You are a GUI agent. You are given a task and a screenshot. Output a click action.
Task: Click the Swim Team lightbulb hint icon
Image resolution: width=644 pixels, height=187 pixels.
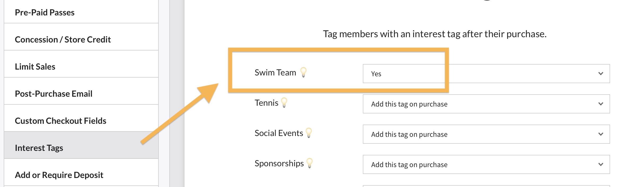tap(303, 72)
